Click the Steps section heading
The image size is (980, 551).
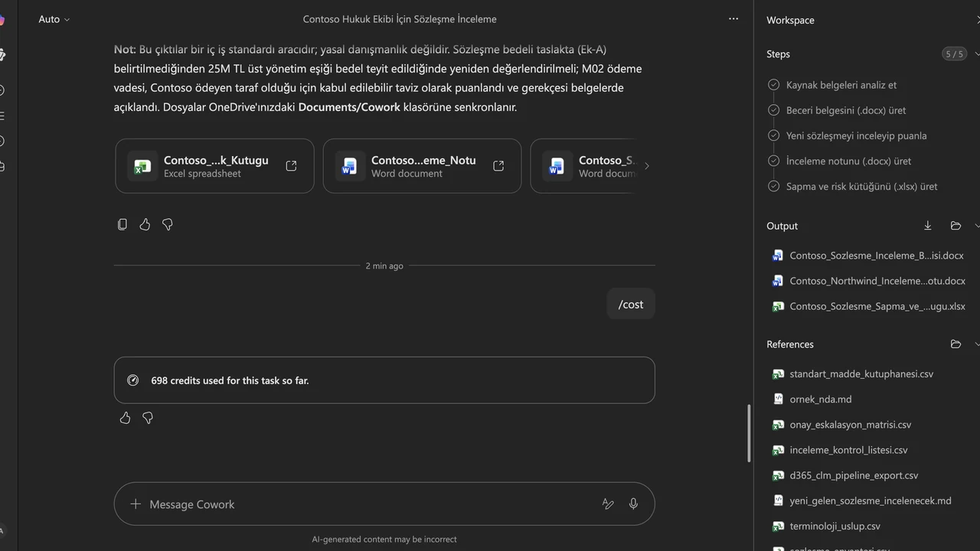[778, 54]
